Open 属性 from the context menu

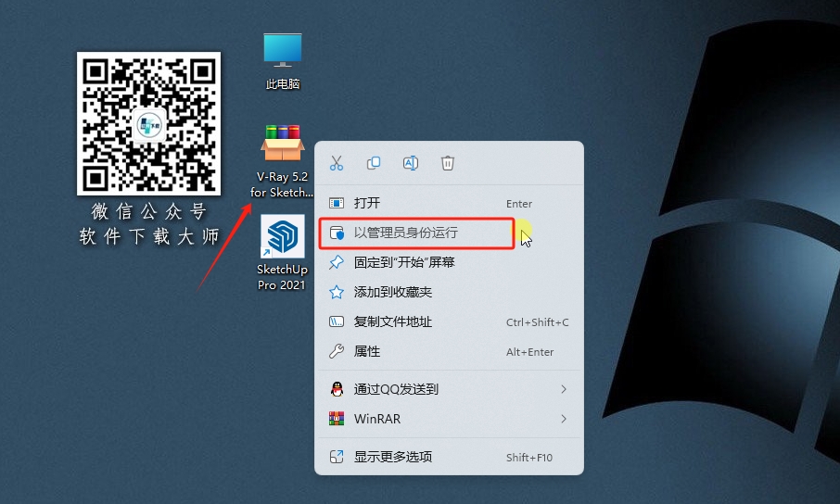(449, 351)
